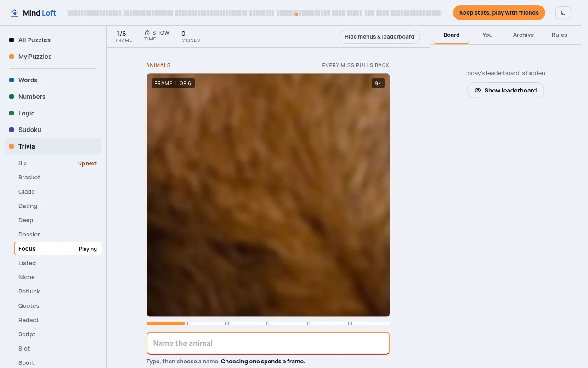Click the My Puzzles orange square icon
This screenshot has height=368, width=588.
pos(11,57)
